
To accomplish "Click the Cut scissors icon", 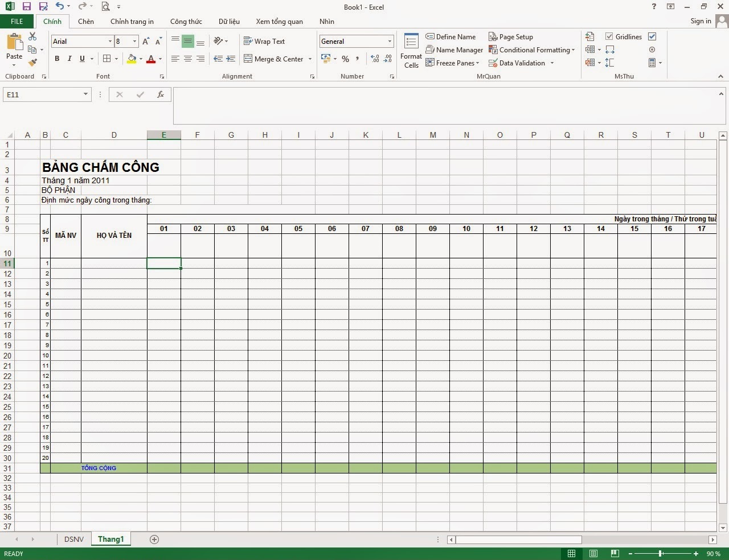I will pos(32,36).
